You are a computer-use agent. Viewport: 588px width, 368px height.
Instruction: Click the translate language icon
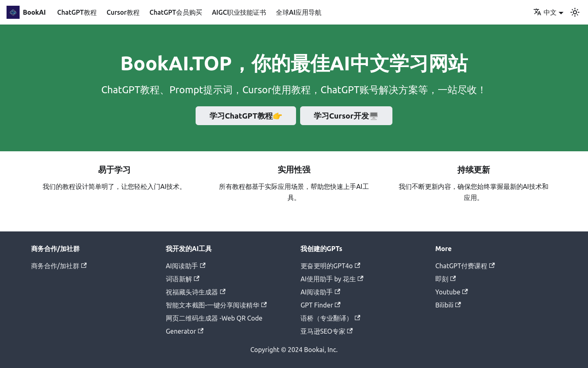(x=537, y=12)
